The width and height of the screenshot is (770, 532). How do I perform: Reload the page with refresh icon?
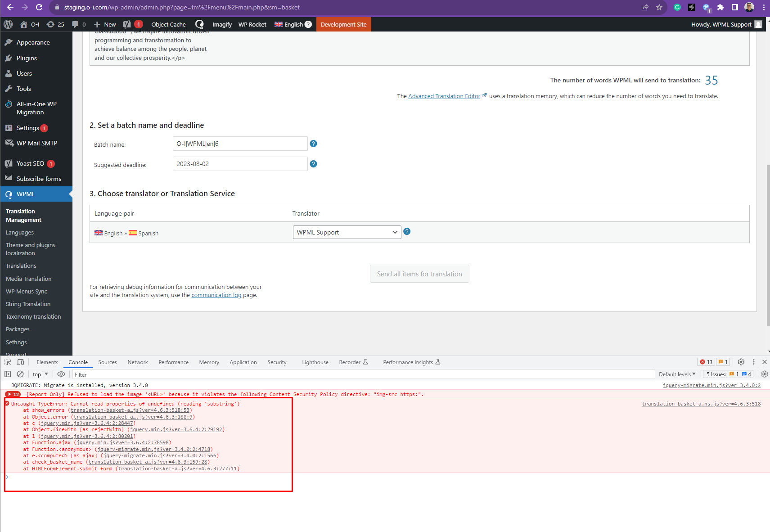pyautogui.click(x=39, y=7)
